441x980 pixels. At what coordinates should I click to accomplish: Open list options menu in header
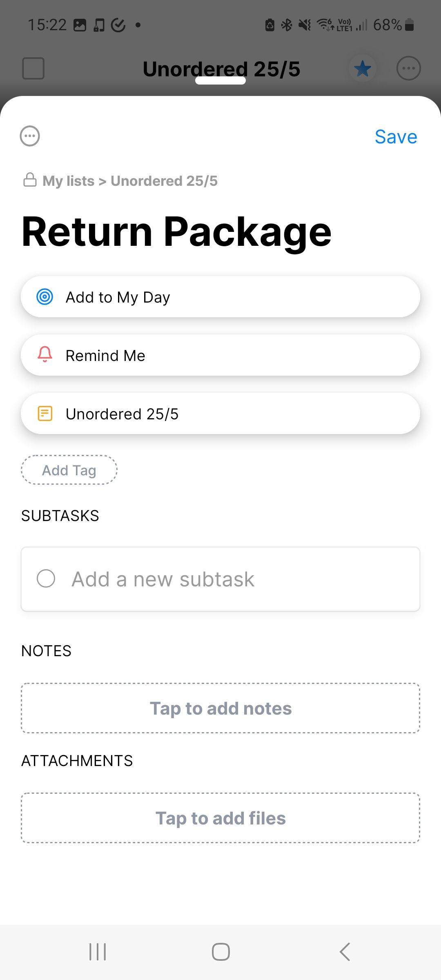click(x=408, y=68)
